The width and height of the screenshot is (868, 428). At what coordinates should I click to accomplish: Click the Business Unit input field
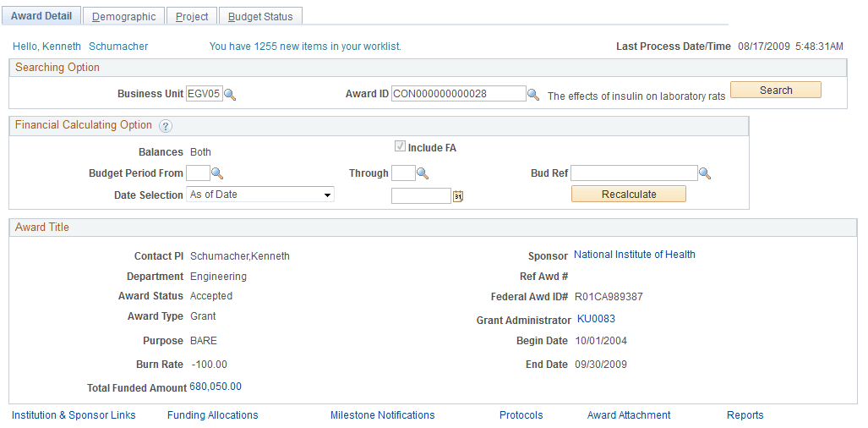205,94
